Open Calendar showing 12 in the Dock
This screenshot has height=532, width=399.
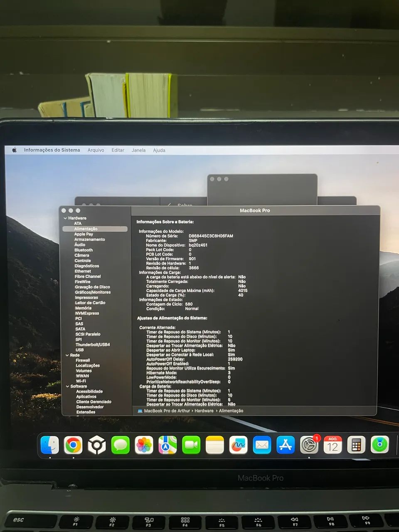(x=332, y=445)
